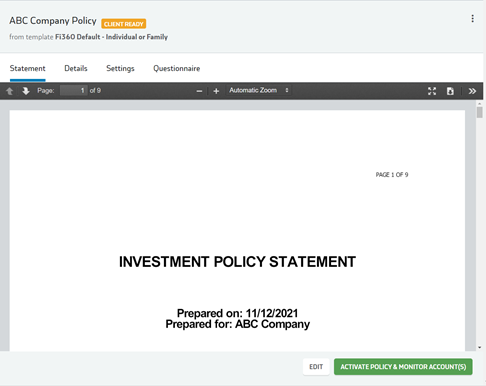This screenshot has width=486, height=386.
Task: Click the 'of 9' page count label
Action: (x=95, y=91)
